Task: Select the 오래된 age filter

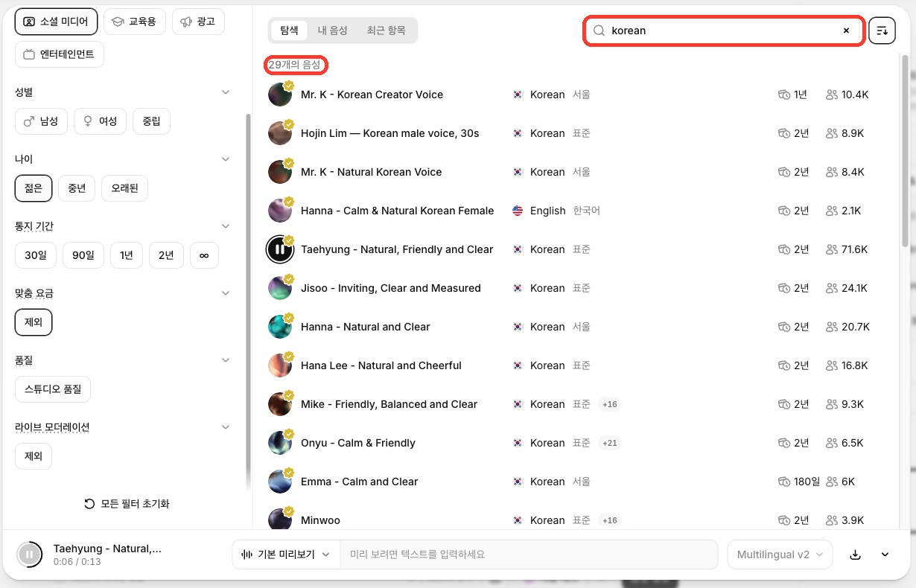Action: [x=124, y=188]
